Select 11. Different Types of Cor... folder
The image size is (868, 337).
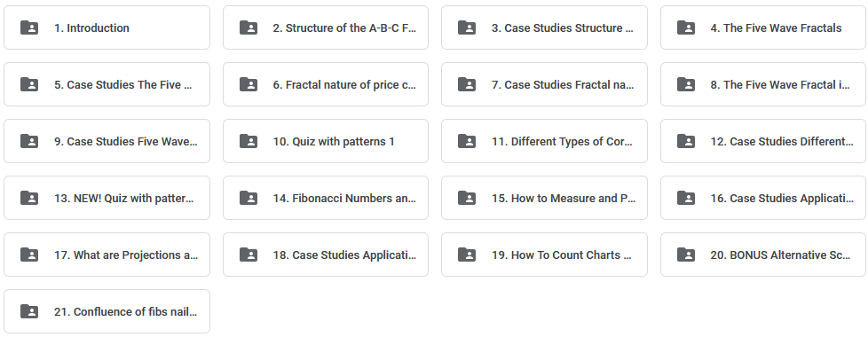(x=544, y=141)
